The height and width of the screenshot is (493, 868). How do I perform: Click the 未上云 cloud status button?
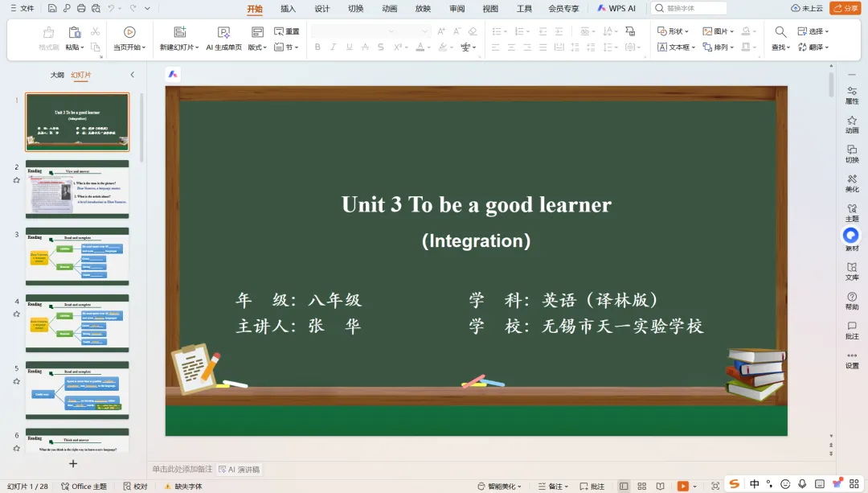(807, 8)
